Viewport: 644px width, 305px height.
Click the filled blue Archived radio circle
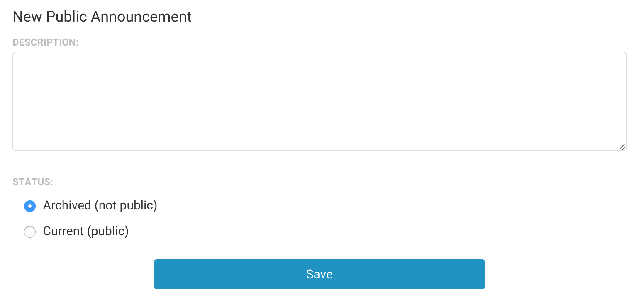coord(30,206)
